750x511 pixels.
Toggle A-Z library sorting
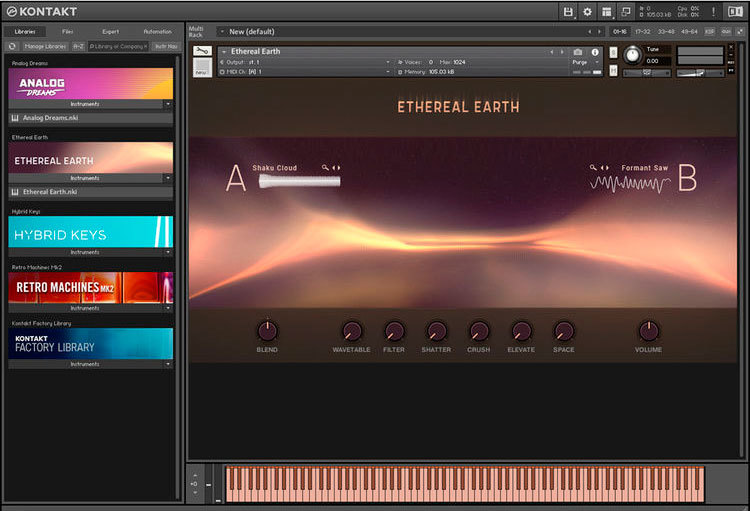tap(78, 46)
